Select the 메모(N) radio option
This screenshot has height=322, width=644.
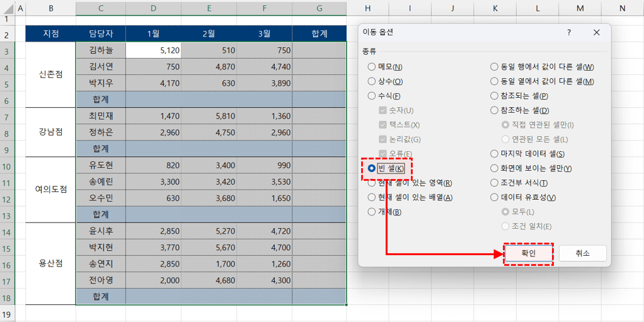coord(385,67)
